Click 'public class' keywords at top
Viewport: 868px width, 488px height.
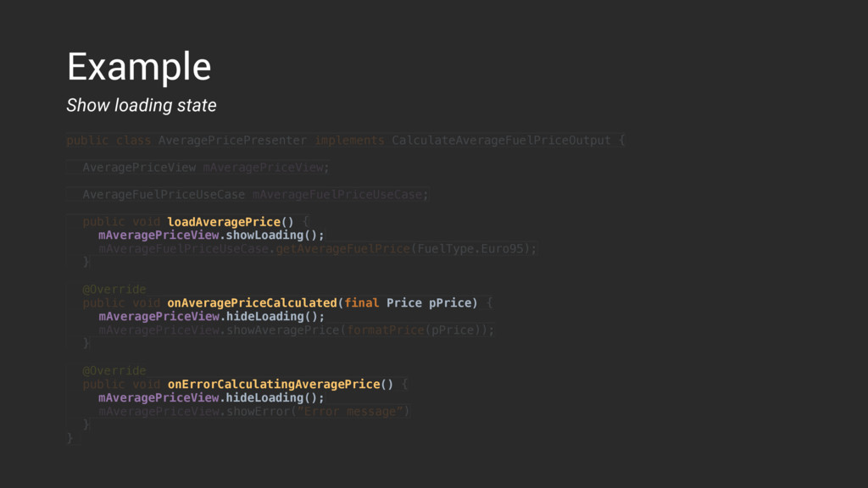108,141
